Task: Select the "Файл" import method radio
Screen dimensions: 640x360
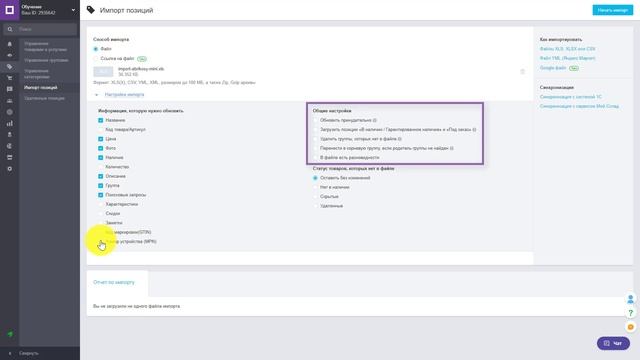Action: (96, 49)
